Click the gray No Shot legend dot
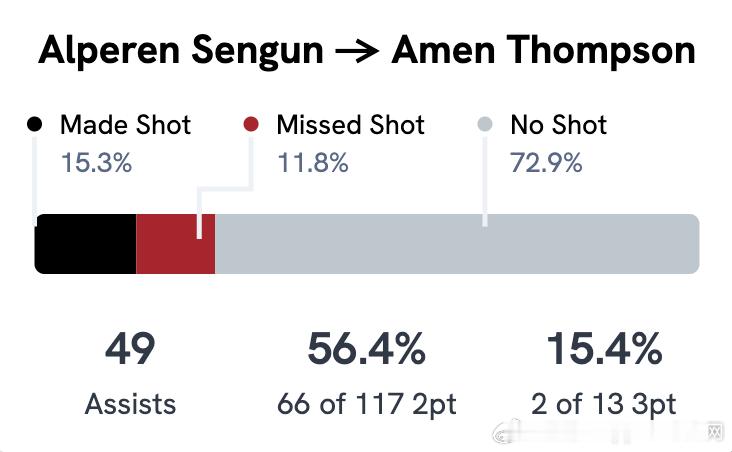This screenshot has height=452, width=732. click(485, 125)
